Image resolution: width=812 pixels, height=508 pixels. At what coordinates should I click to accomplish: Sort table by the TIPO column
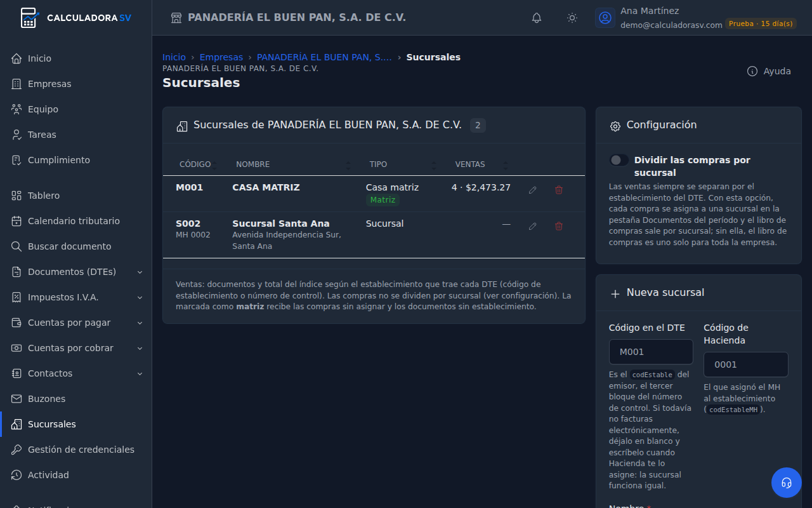pos(402,164)
